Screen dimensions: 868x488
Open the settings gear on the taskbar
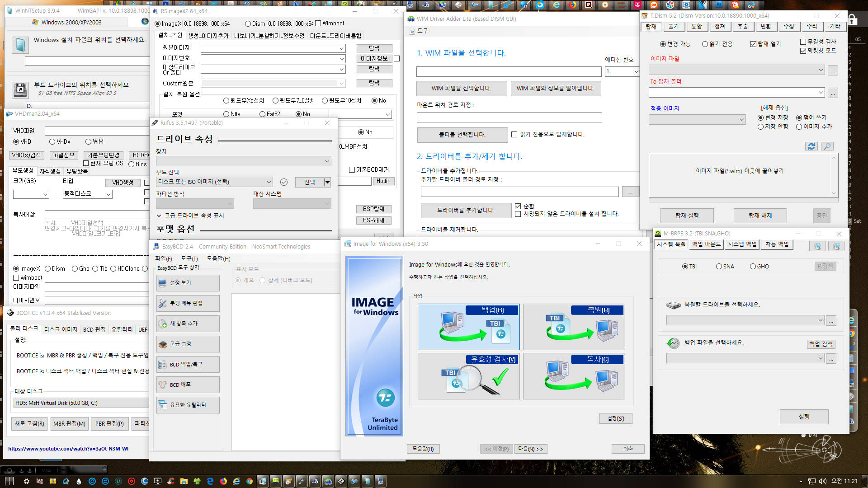click(27, 481)
